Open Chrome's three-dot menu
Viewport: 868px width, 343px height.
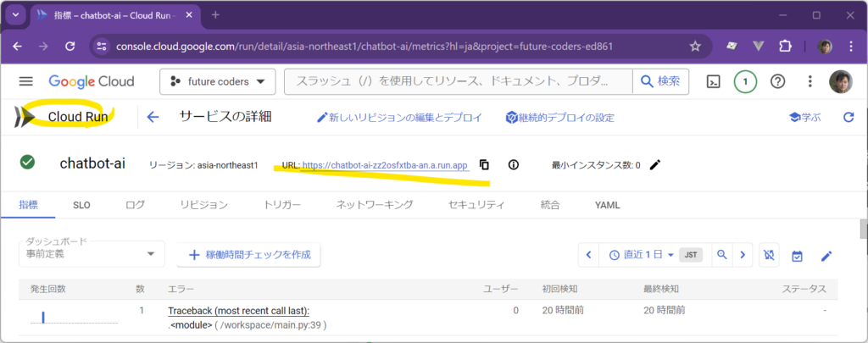(x=851, y=47)
